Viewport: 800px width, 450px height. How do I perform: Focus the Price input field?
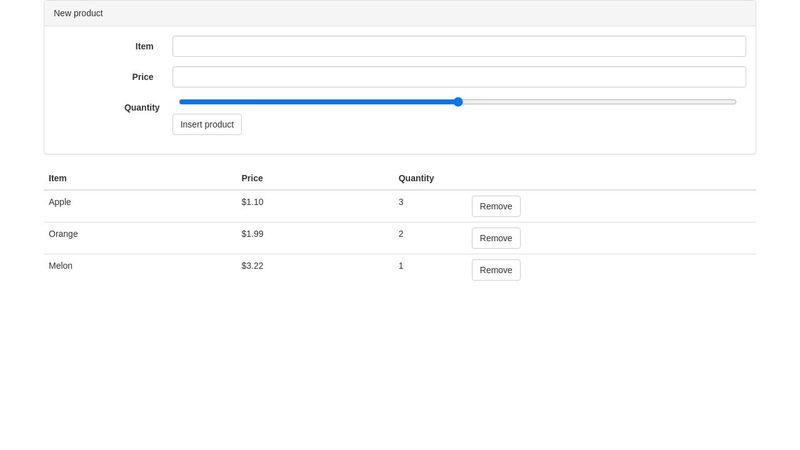point(459,77)
